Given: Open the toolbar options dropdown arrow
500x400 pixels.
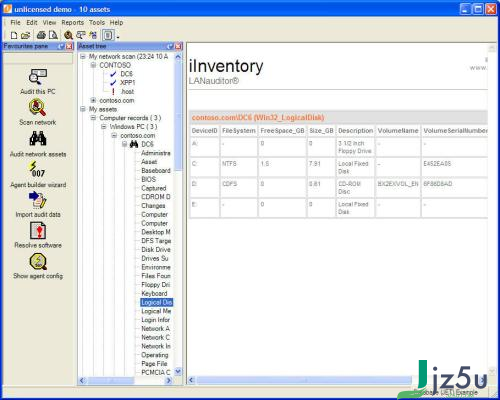Looking at the screenshot, I should [118, 37].
